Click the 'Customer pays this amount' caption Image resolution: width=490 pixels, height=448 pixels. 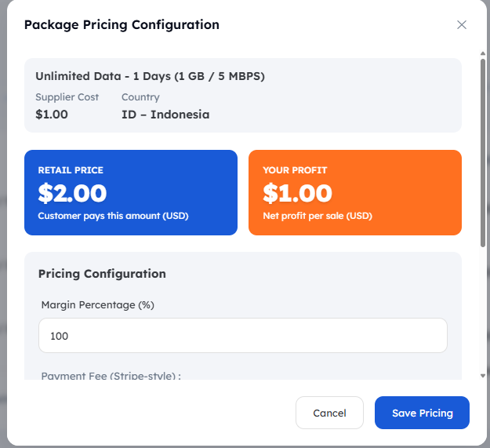[x=113, y=215]
